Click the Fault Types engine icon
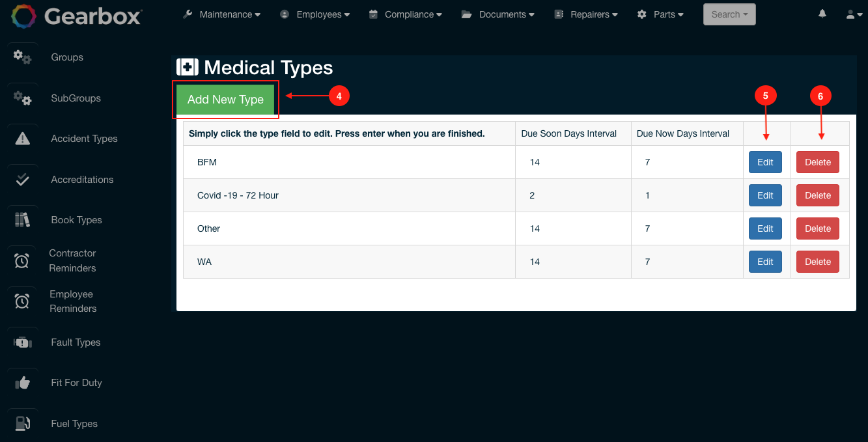 coord(22,342)
